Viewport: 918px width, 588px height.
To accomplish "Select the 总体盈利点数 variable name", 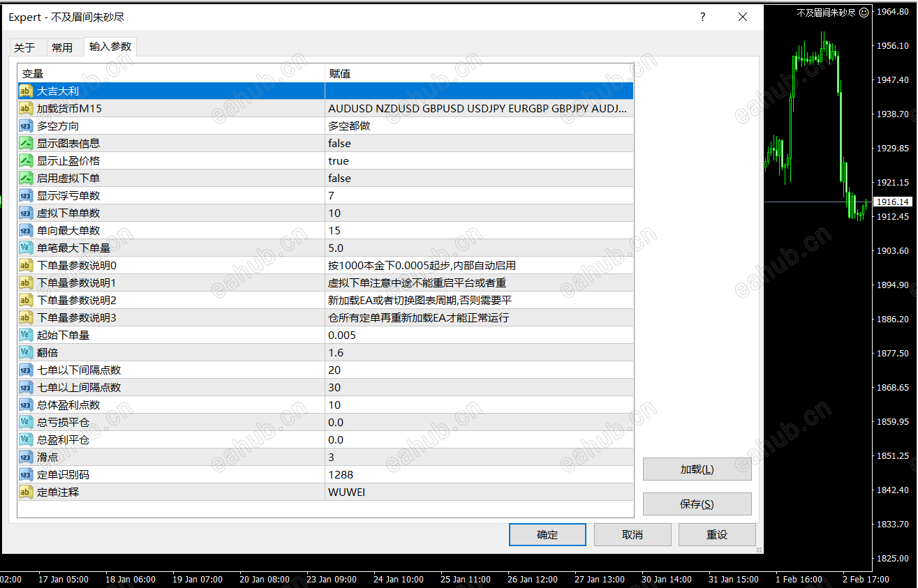I will [68, 405].
